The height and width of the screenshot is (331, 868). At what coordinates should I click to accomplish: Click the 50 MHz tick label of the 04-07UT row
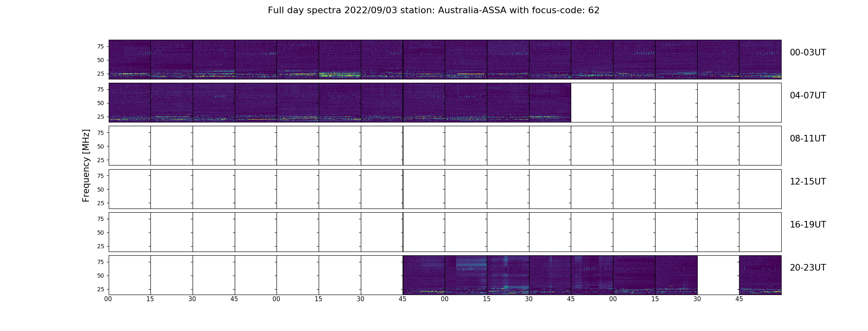click(100, 103)
